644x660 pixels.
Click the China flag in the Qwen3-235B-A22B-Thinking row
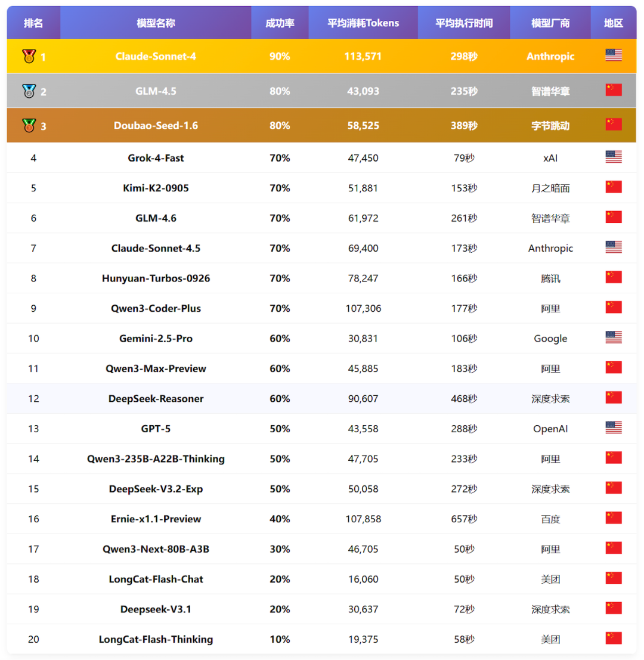pyautogui.click(x=613, y=457)
